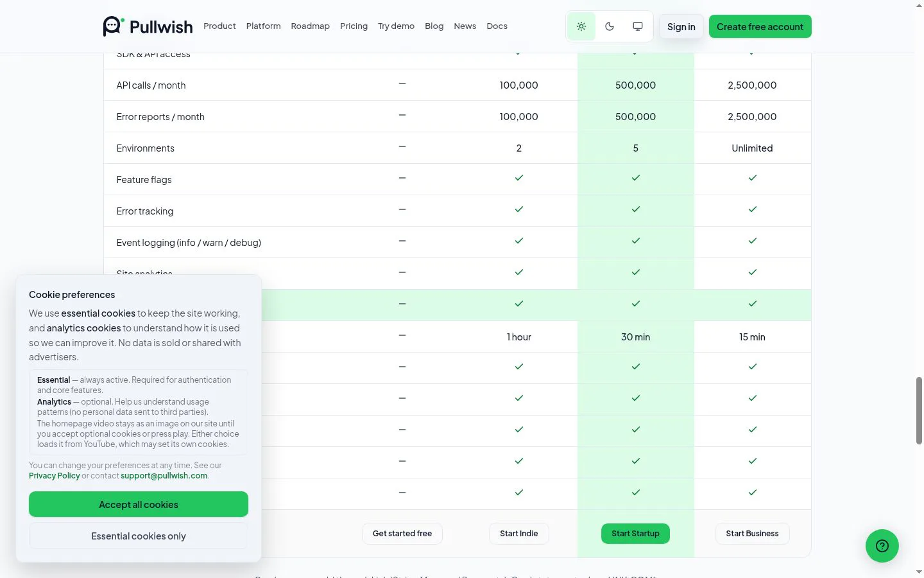This screenshot has height=578, width=924.
Task: Open News from the header
Action: pos(465,26)
